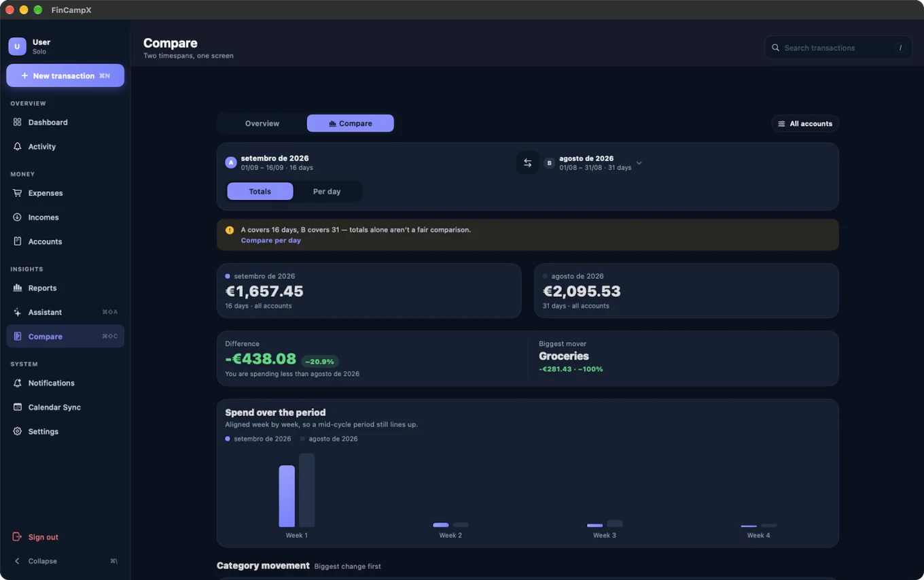
Task: Open the All accounts filter dropdown
Action: [805, 124]
